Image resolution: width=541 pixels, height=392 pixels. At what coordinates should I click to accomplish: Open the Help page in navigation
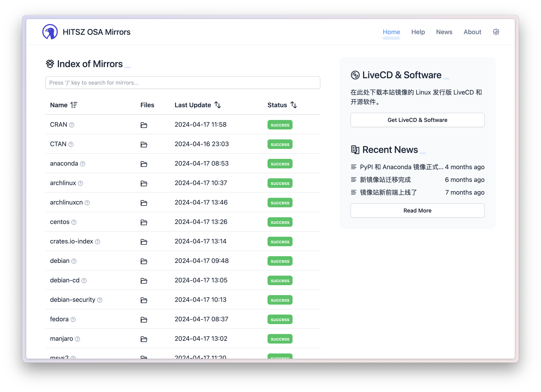418,32
